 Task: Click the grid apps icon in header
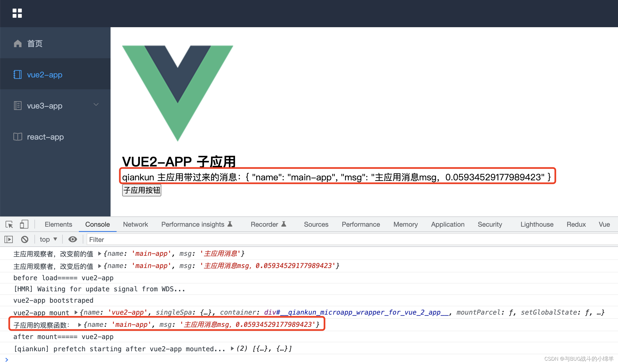point(17,13)
